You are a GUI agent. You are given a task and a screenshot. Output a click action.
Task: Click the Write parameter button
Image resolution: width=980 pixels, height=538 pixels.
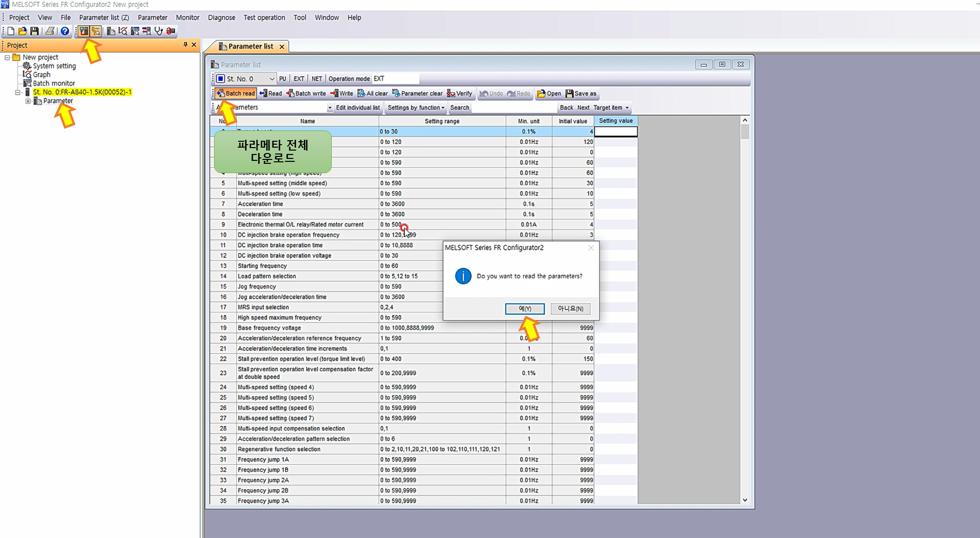pyautogui.click(x=342, y=94)
